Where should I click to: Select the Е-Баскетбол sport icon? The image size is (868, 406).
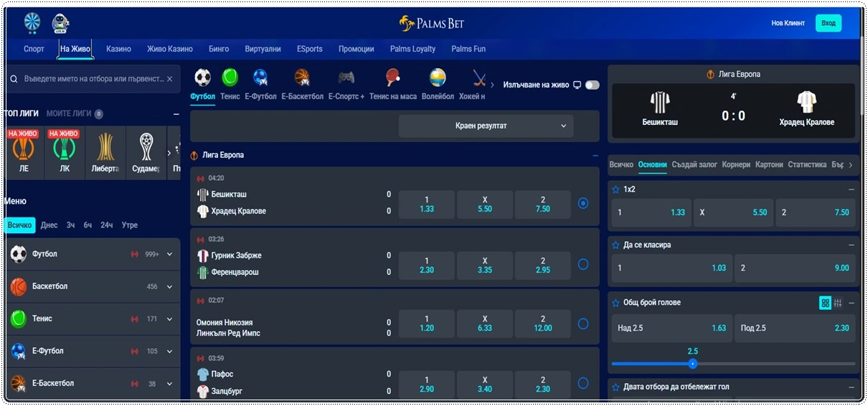click(302, 77)
